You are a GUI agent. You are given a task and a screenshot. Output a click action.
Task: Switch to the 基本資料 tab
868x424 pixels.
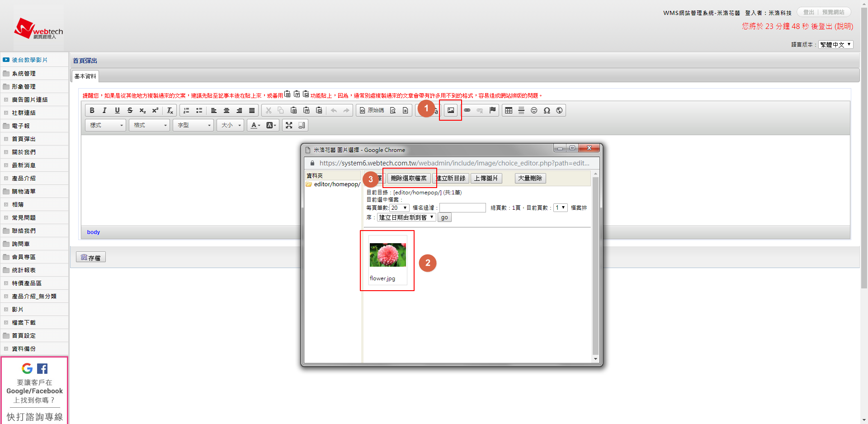85,76
